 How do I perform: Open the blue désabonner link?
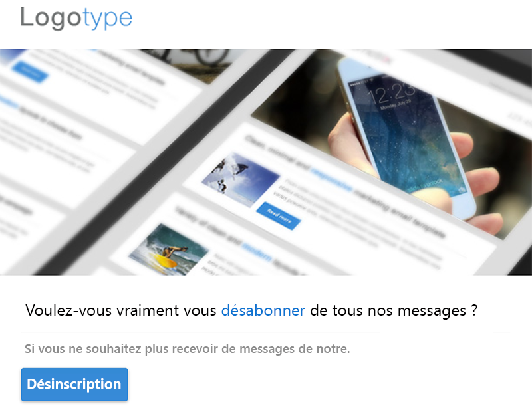coord(263,310)
